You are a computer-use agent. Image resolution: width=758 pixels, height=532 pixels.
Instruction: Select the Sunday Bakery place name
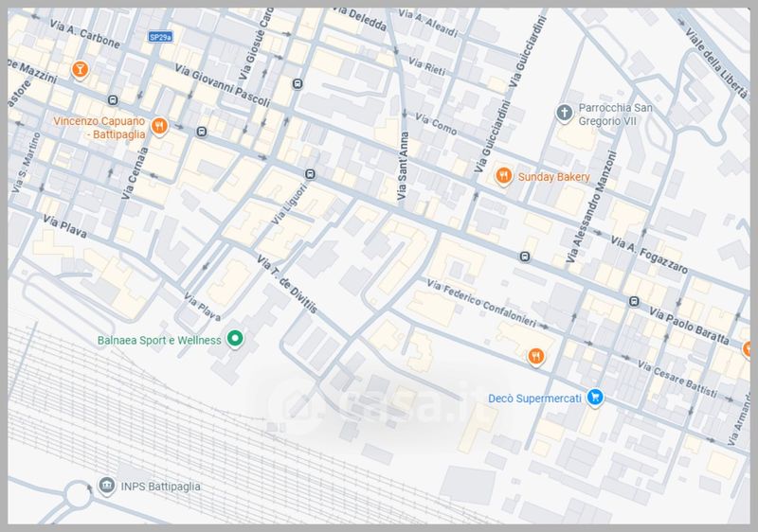[x=555, y=176]
